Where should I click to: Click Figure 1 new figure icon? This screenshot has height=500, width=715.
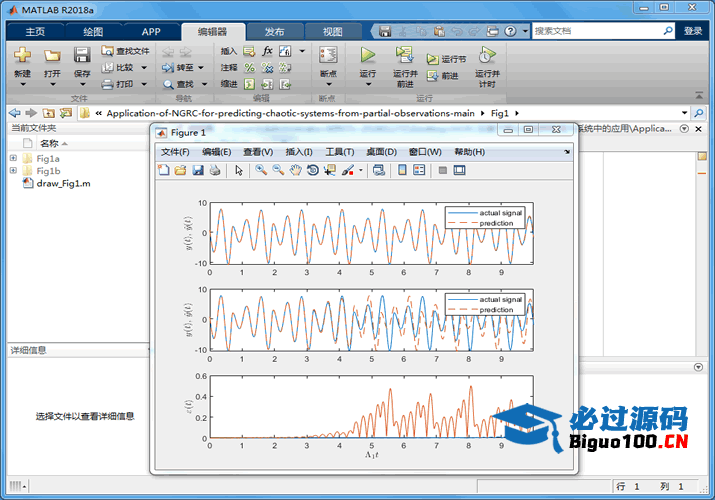point(163,170)
